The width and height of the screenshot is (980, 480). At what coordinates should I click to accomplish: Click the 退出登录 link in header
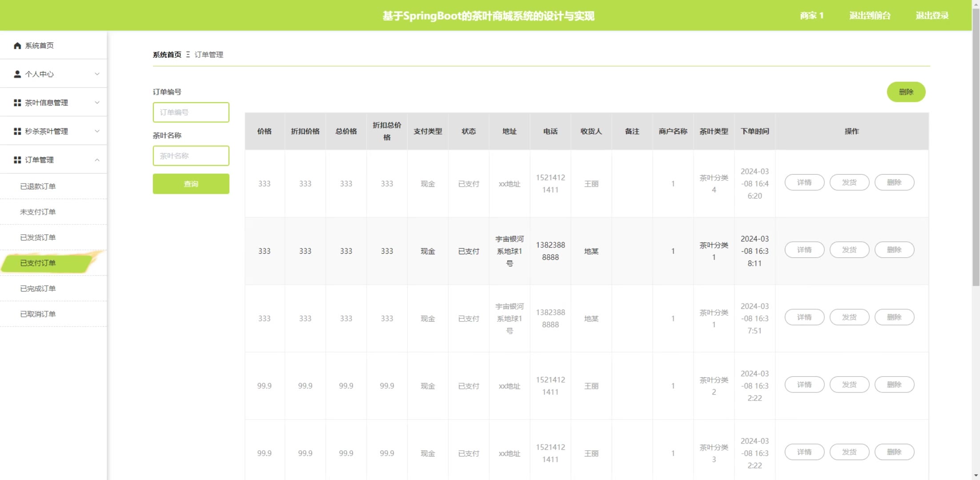[x=932, y=16]
